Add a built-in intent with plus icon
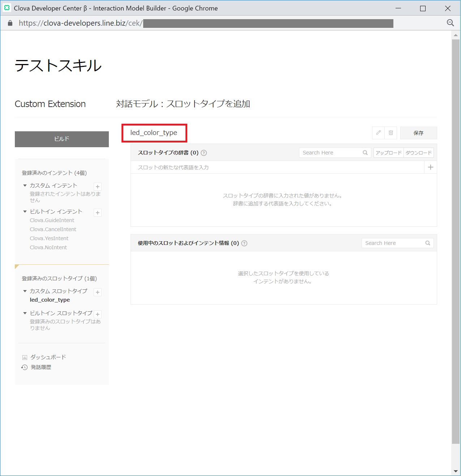The width and height of the screenshot is (461, 476). tap(98, 213)
